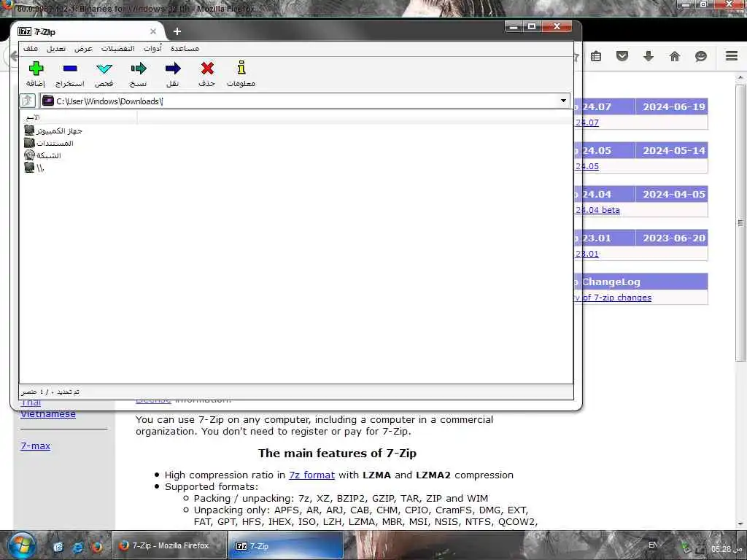This screenshot has width=747, height=560.
Task: Click the Computer (جهاز الكمبيوتر) item icon
Action: (x=29, y=130)
